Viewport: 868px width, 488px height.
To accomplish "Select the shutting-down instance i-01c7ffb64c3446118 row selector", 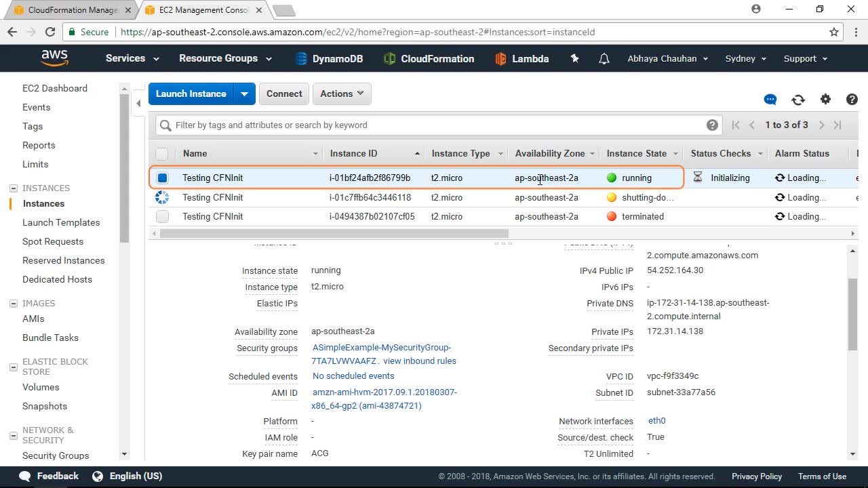I will click(x=162, y=197).
